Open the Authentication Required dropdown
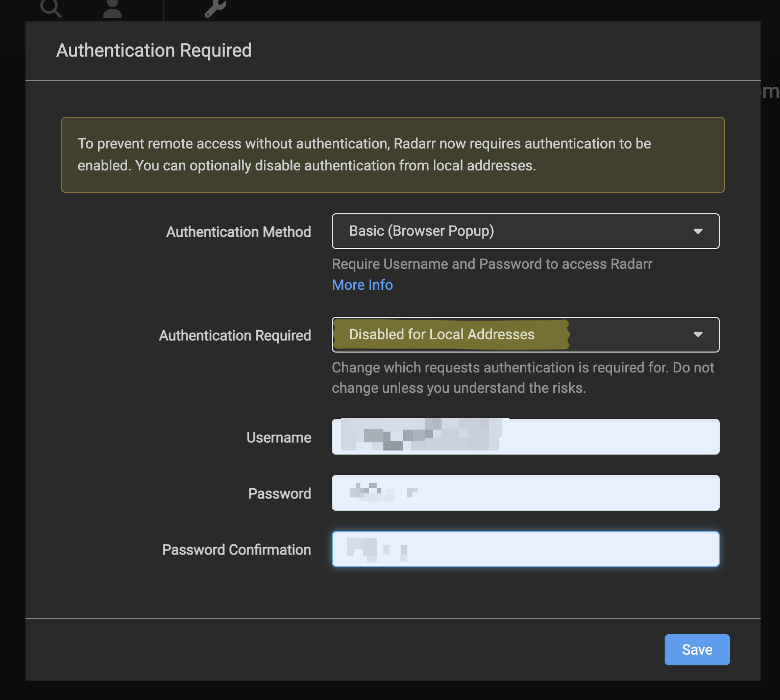 coord(525,335)
